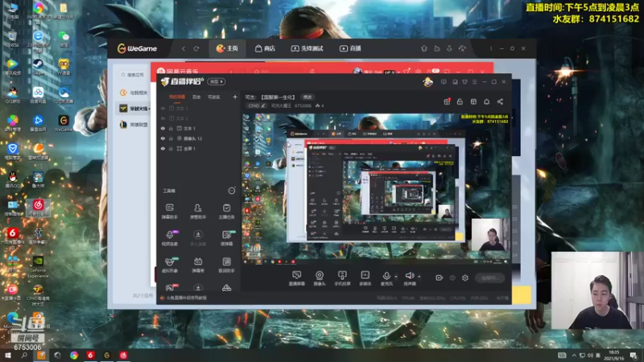This screenshot has height=362, width=644.
Task: Open 读弹幕 tool in the toolbox
Action: point(226,237)
